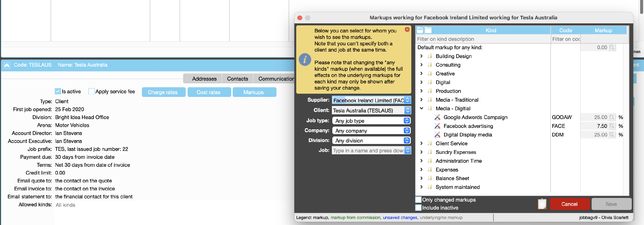This screenshot has height=225, width=644.
Task: Click the Digital folder icon
Action: coord(430,82)
